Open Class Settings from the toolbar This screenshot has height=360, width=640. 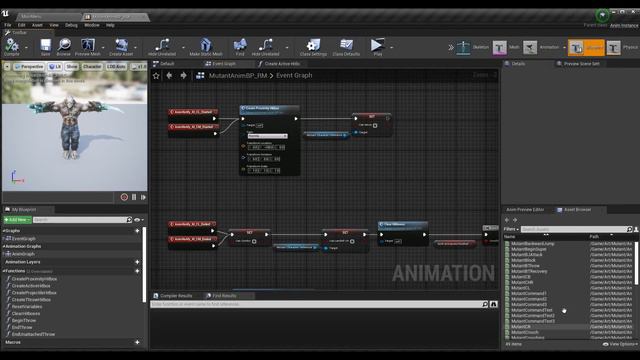pos(313,47)
